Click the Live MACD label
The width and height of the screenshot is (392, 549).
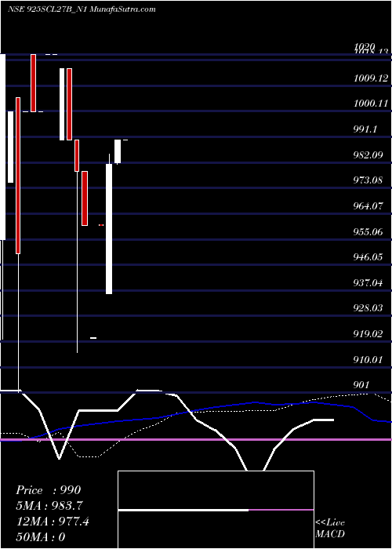pos(330,529)
